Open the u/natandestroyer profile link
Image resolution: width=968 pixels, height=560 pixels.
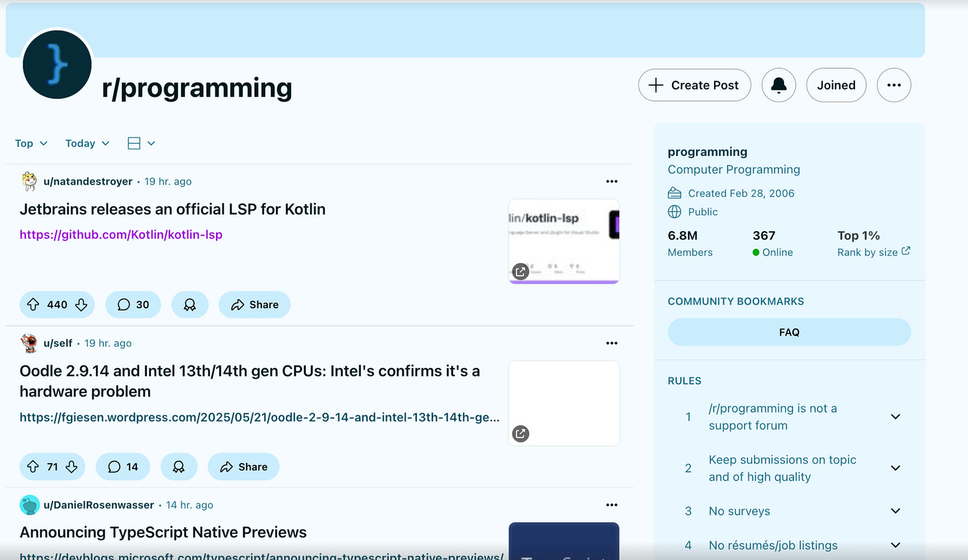[x=88, y=181]
